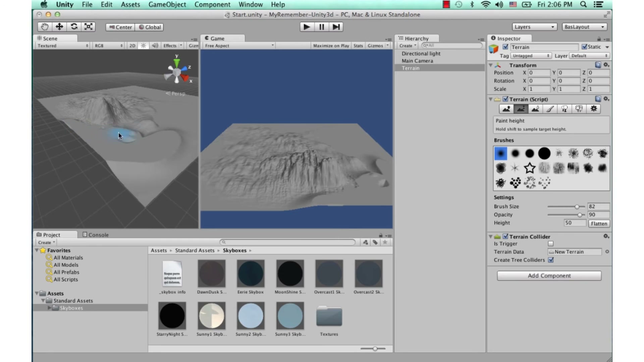
Task: Open the RGB render mode dropdown
Action: click(x=109, y=46)
